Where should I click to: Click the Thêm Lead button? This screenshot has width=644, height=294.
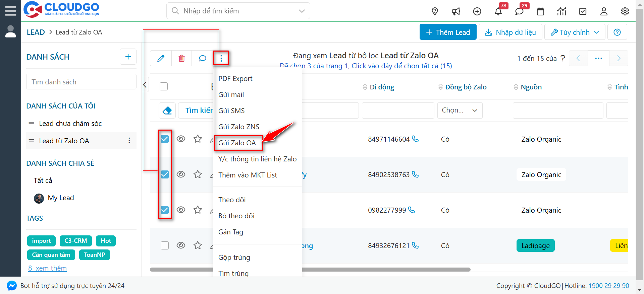point(448,32)
